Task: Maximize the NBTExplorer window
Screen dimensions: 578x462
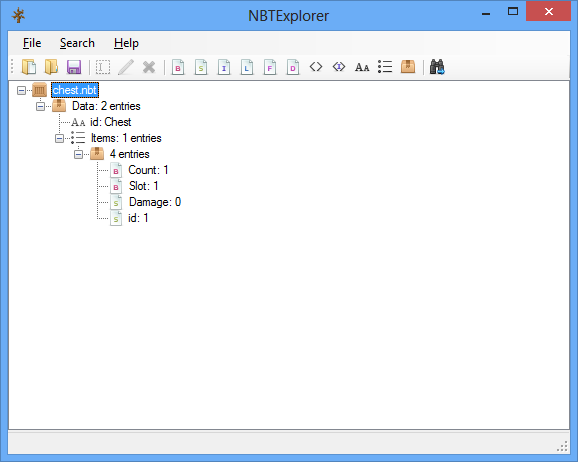Action: [x=513, y=11]
